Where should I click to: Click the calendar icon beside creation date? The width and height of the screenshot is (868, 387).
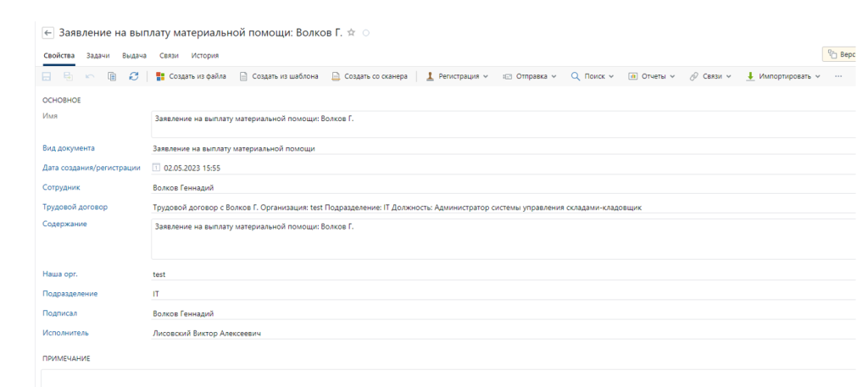pos(156,168)
